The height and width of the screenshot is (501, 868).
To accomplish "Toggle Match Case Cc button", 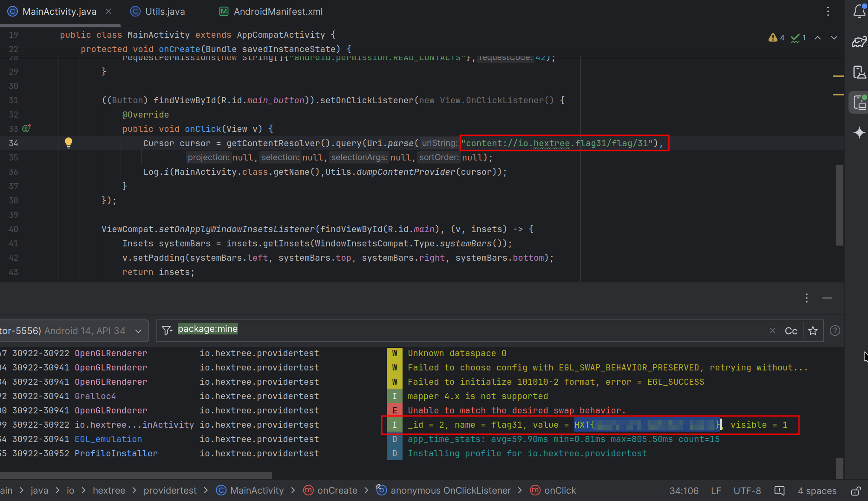I will pyautogui.click(x=791, y=331).
